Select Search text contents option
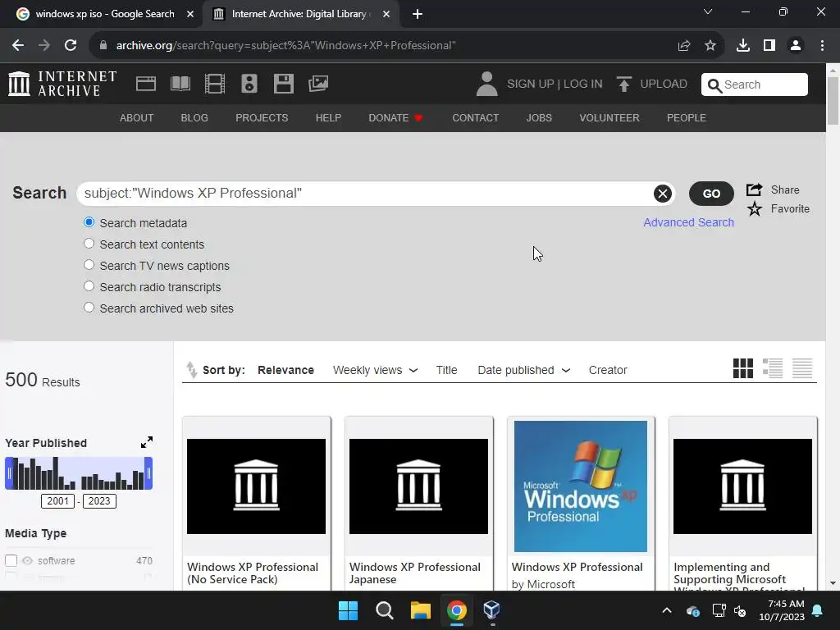The image size is (840, 630). coord(89,244)
